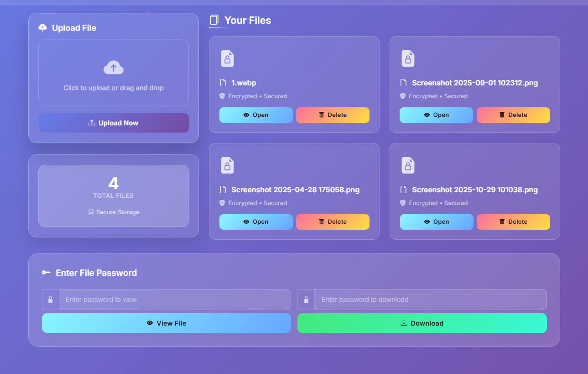Viewport: 588px width, 374px height.
Task: Click the total files count 4
Action: [114, 183]
